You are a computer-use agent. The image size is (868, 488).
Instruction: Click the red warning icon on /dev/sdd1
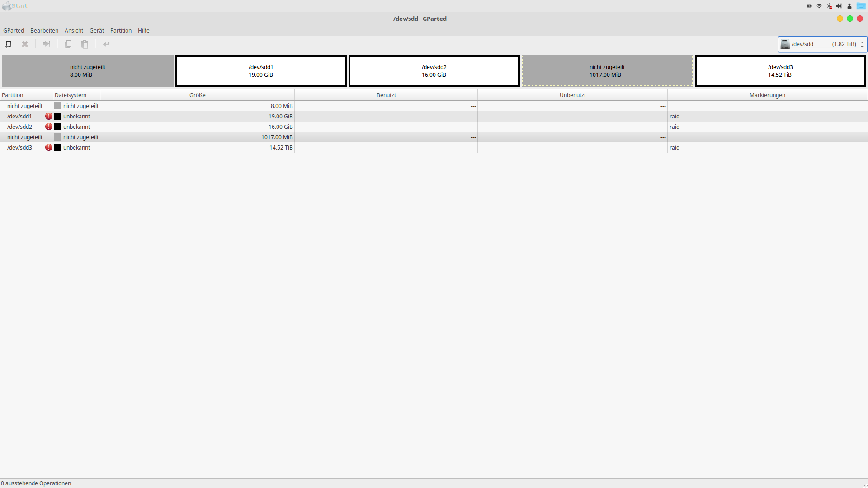[48, 116]
